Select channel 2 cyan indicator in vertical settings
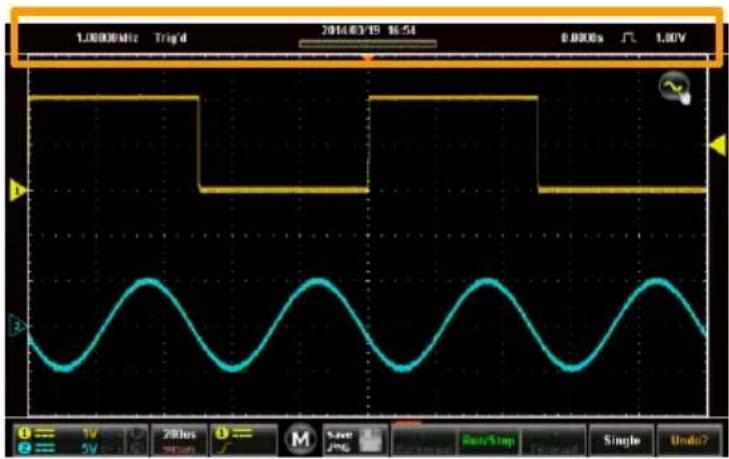 24,447
